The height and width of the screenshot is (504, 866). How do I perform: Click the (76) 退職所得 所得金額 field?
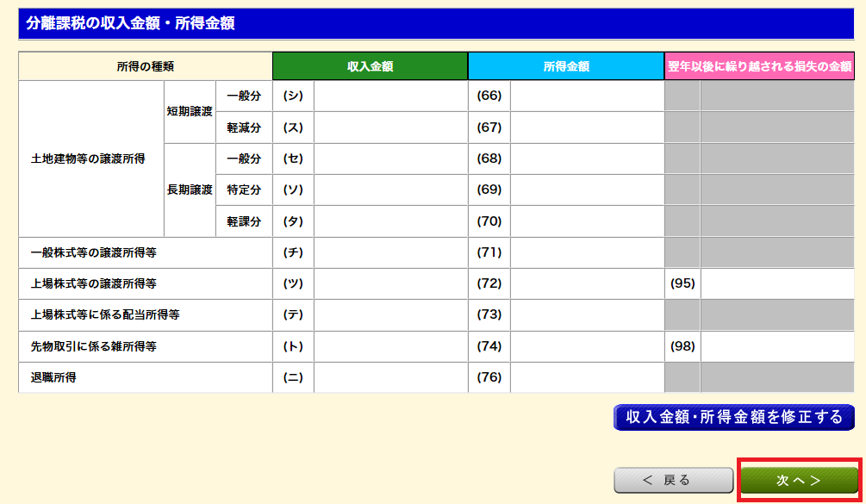coord(586,377)
